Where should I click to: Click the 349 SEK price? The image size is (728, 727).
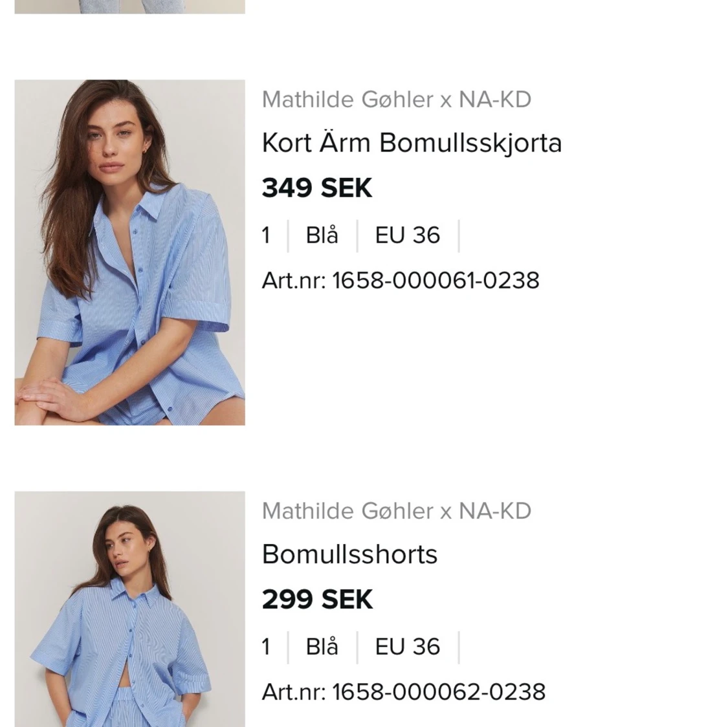click(317, 188)
